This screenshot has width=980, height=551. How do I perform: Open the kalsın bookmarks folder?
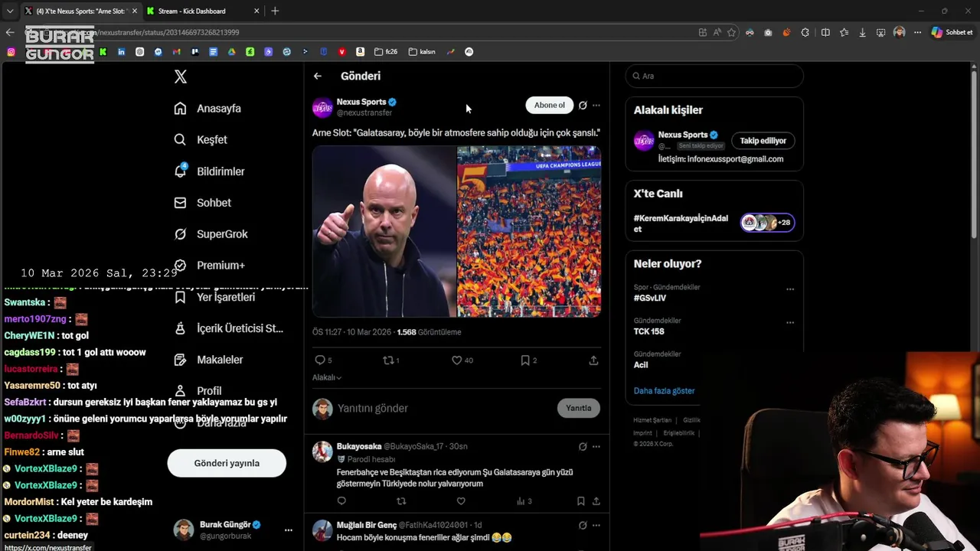pyautogui.click(x=422, y=52)
